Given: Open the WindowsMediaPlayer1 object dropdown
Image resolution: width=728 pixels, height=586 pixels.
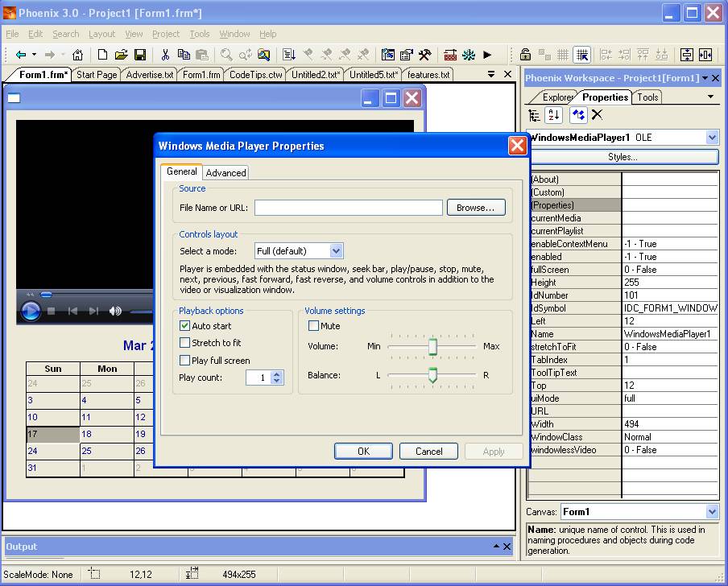Looking at the screenshot, I should (x=712, y=138).
